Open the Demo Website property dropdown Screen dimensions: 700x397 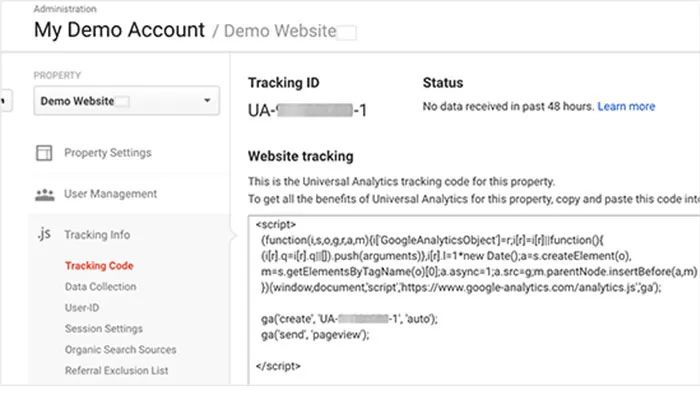[126, 101]
